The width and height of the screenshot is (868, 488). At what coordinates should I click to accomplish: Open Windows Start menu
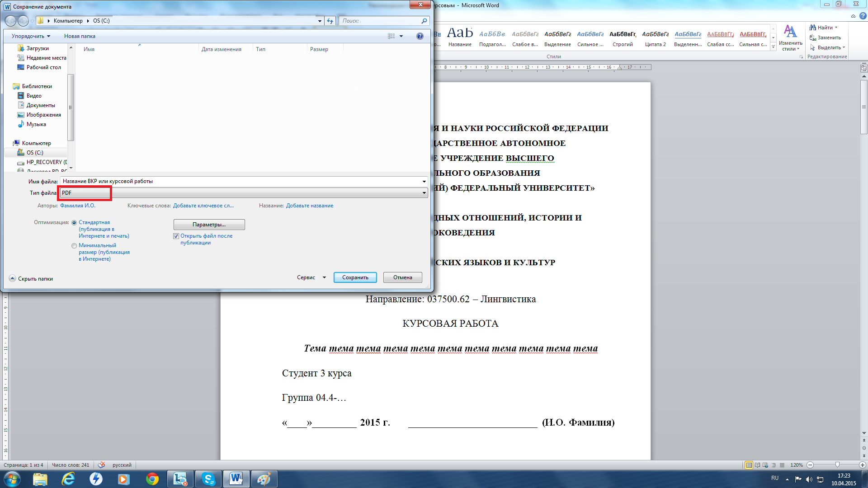click(12, 479)
